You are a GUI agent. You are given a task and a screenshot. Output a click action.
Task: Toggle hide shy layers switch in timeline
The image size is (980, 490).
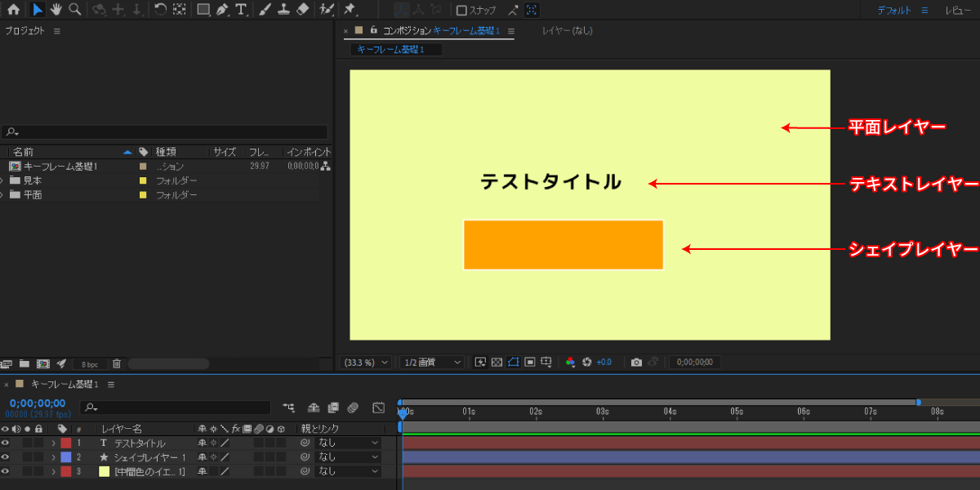tap(314, 407)
